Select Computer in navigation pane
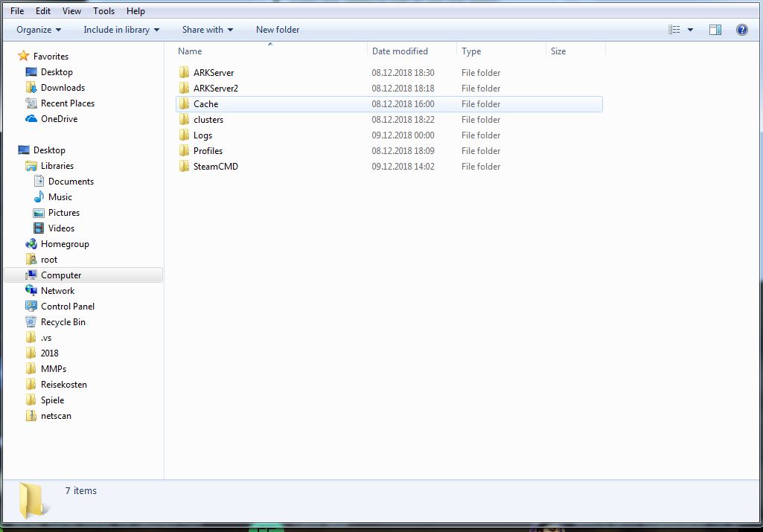 click(x=61, y=275)
